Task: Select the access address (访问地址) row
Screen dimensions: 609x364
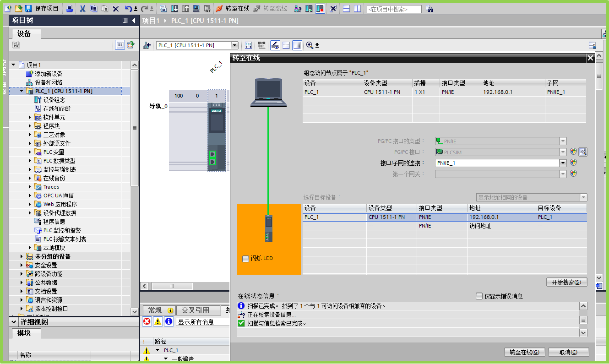Action: pyautogui.click(x=445, y=226)
